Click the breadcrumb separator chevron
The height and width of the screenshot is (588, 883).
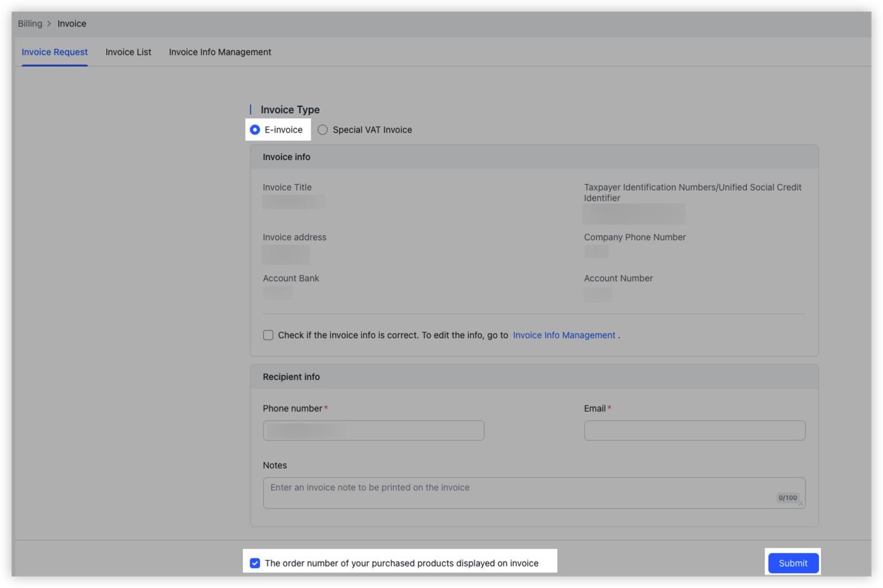pyautogui.click(x=47, y=23)
